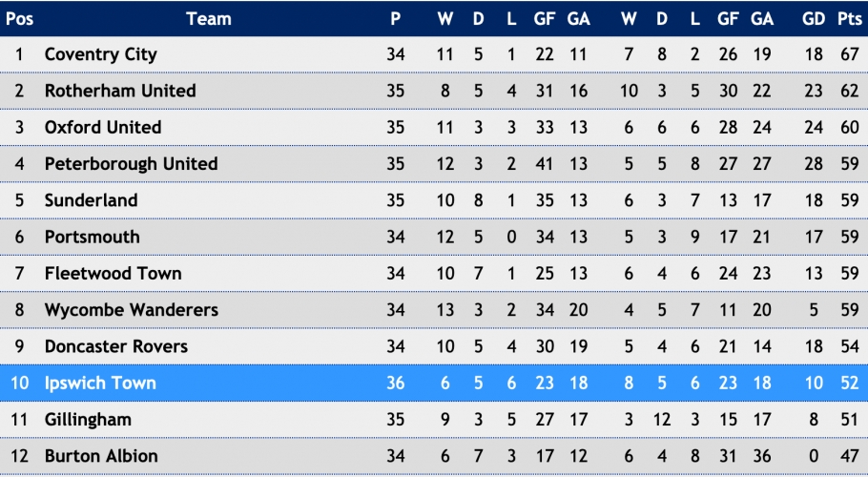Open Doncaster Rovers team entry
868x477 pixels.
tap(116, 346)
